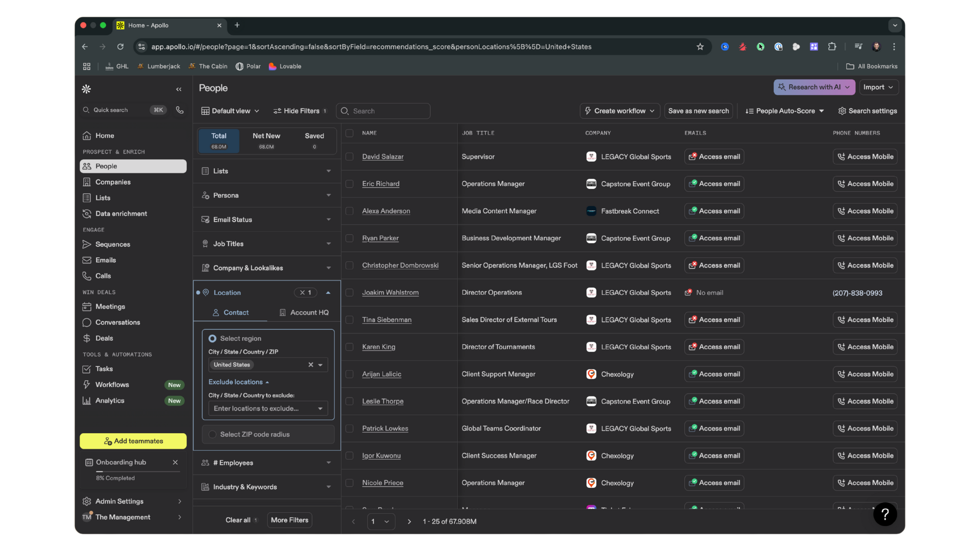980x551 pixels.
Task: Open Lists in left sidebar
Action: (133, 198)
